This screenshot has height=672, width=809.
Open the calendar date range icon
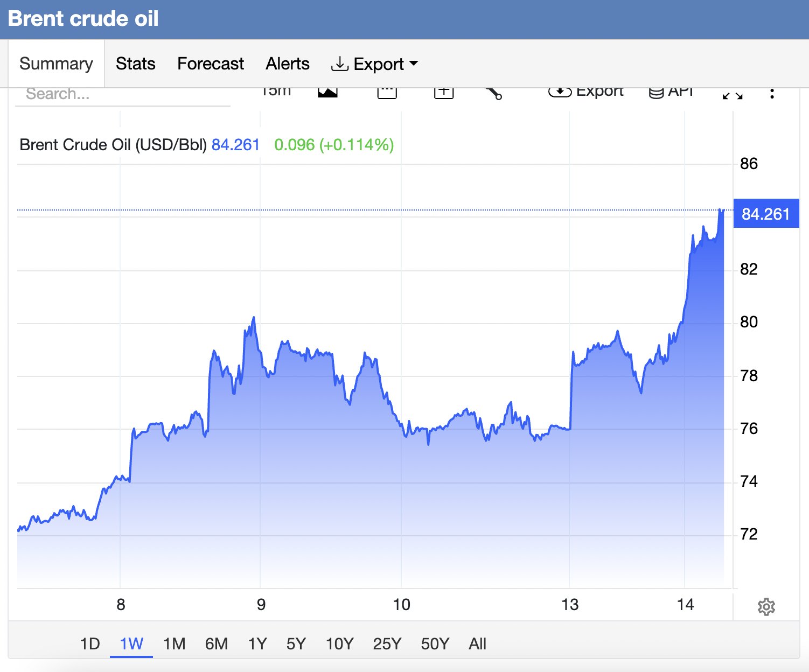pos(387,93)
